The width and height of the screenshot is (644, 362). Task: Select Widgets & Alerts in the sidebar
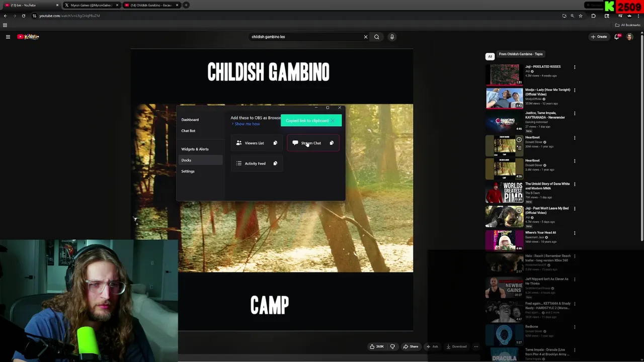(x=195, y=149)
